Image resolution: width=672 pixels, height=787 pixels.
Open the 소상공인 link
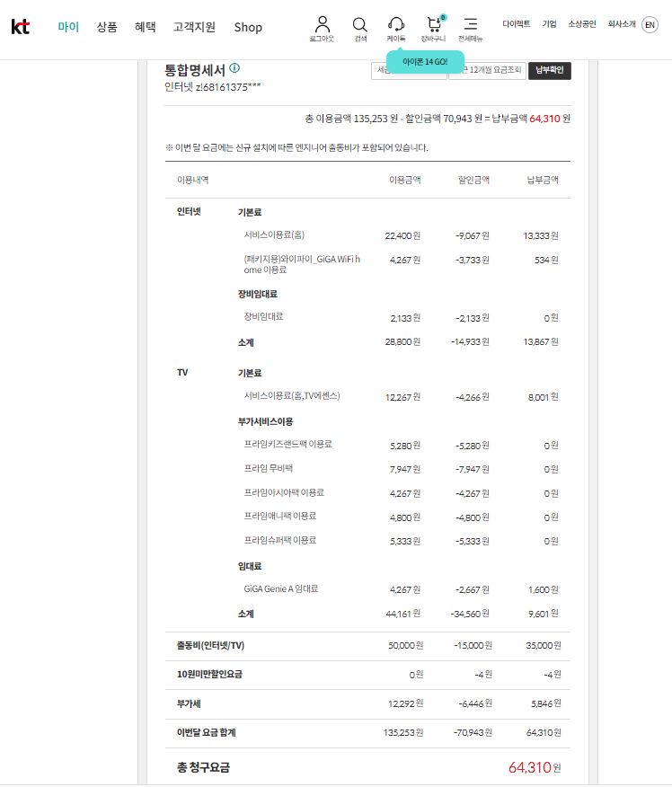(581, 24)
